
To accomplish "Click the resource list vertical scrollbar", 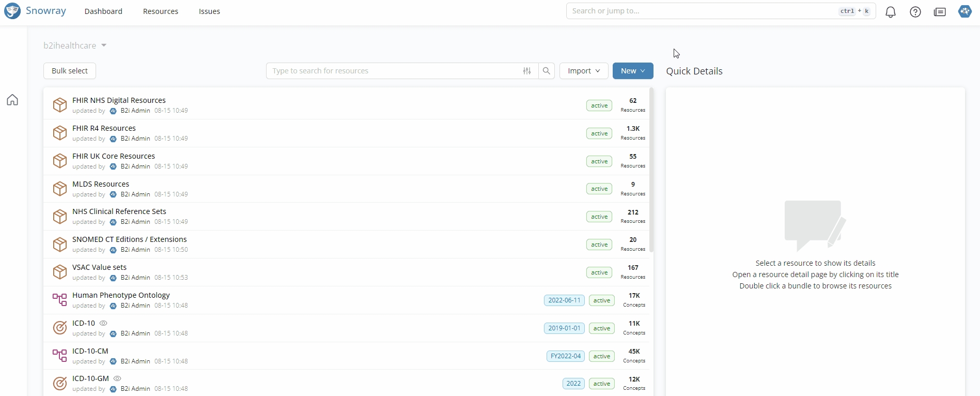I will click(x=651, y=171).
